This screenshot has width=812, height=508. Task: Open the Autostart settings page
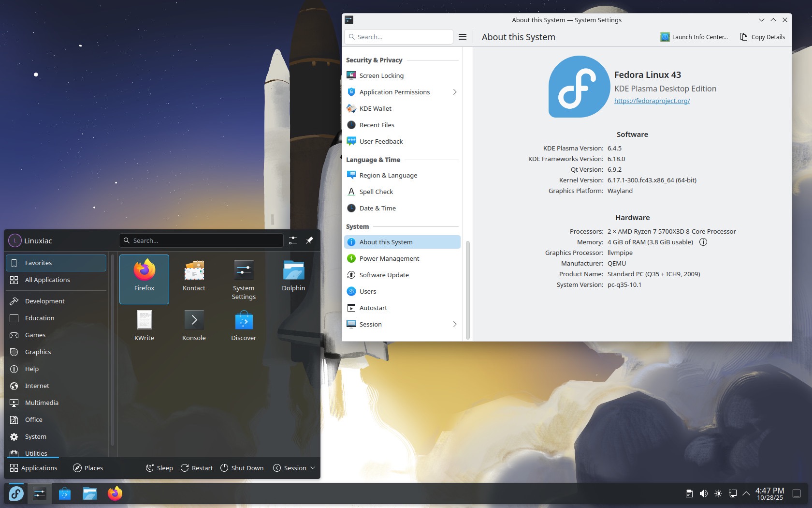tap(373, 308)
